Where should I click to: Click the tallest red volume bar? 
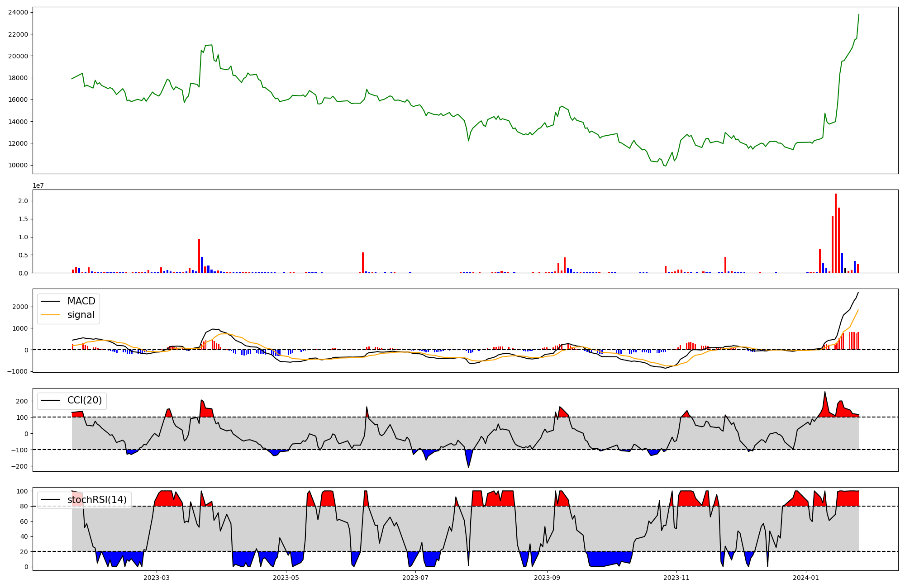836,233
